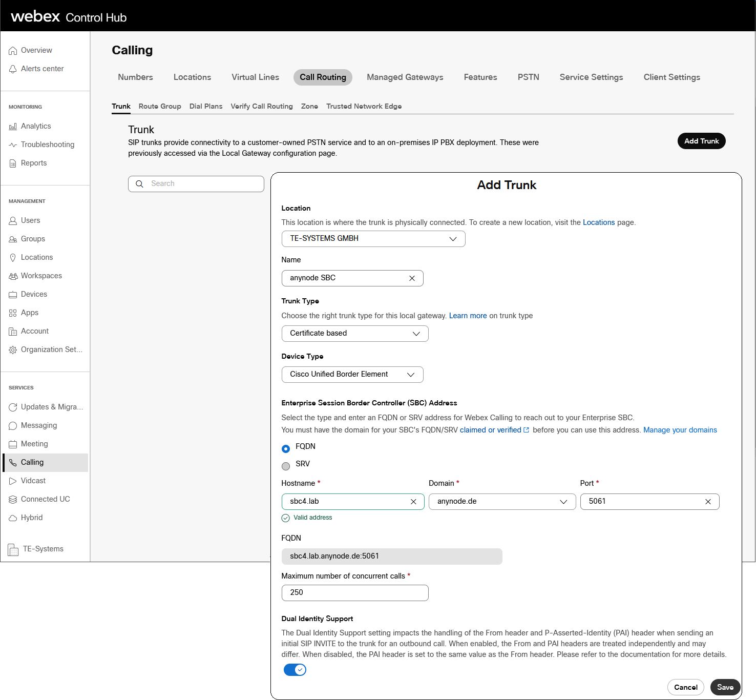Open Verify Call Routing sub-tab

(x=262, y=107)
